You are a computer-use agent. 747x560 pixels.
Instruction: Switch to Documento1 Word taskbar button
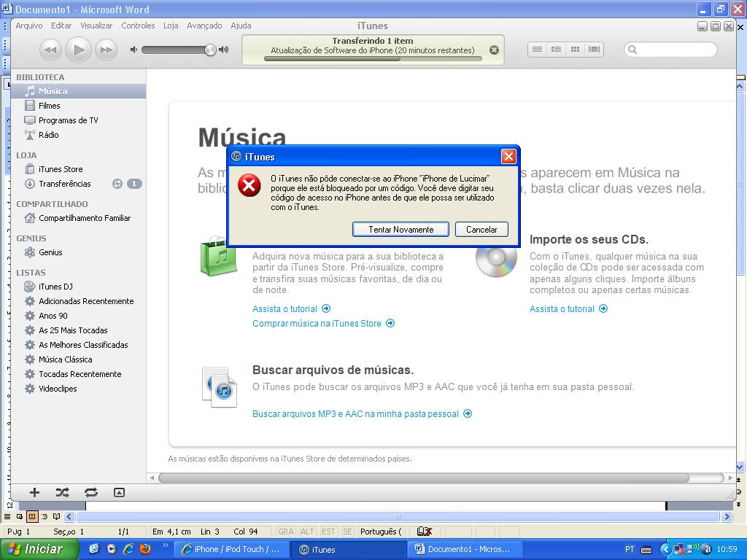pos(465,549)
